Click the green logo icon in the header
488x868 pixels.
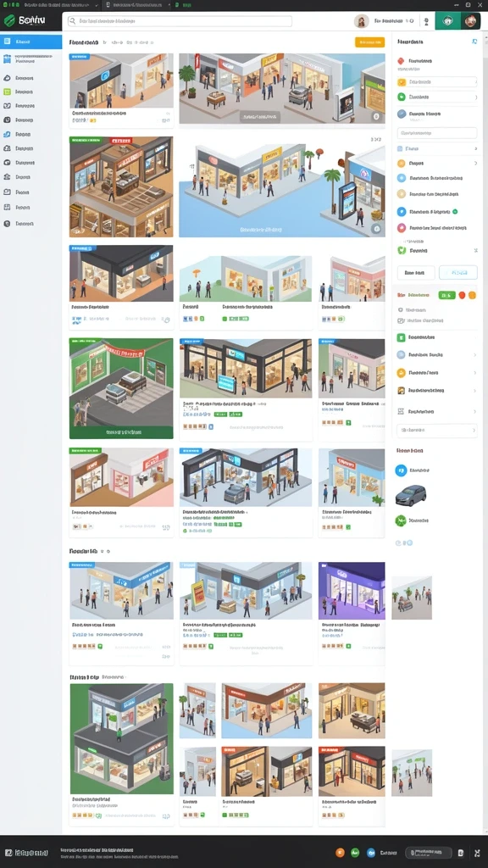tap(9, 21)
